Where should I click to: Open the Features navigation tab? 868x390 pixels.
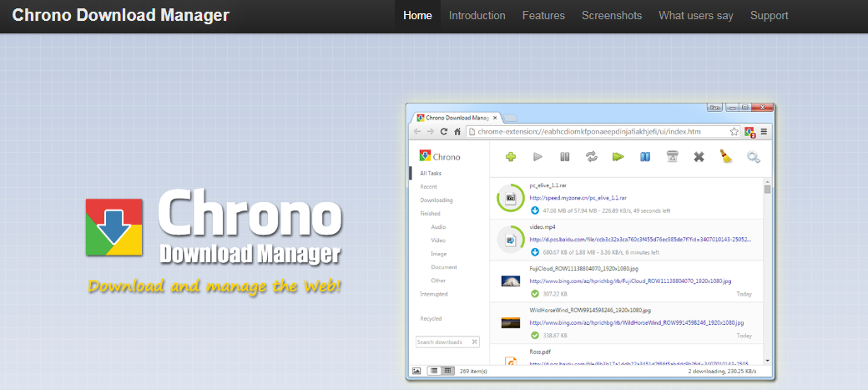pos(543,16)
